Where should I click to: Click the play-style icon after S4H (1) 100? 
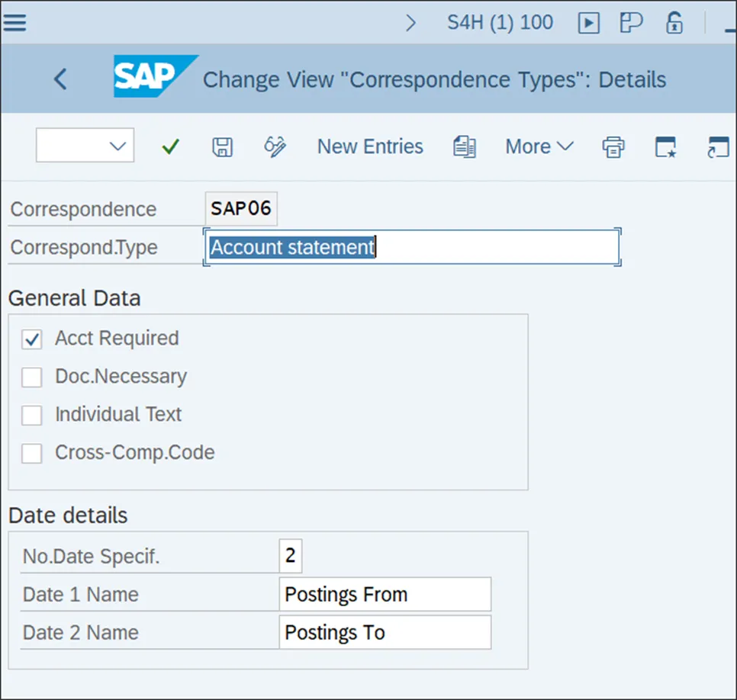click(x=588, y=23)
